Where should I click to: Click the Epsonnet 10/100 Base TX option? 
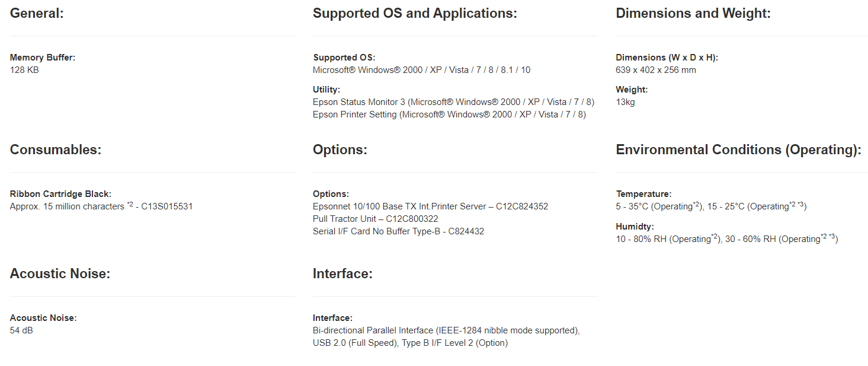tap(430, 206)
